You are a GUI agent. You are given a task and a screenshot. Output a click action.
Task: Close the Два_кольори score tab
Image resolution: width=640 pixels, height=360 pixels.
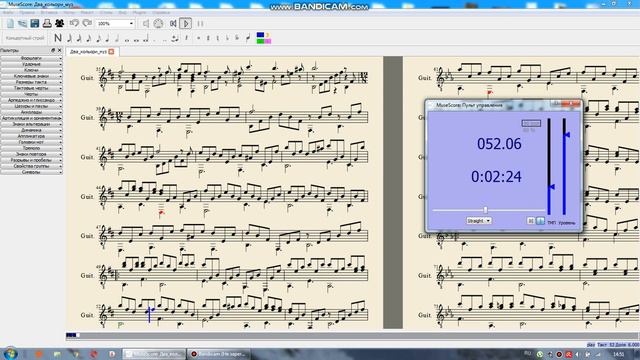[111, 52]
